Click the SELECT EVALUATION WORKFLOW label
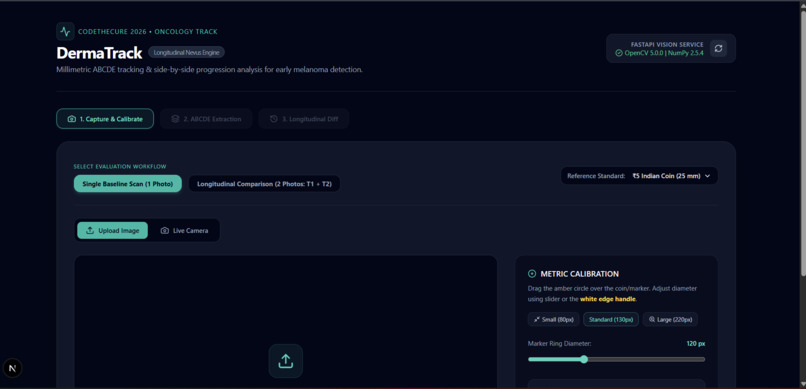 (x=120, y=166)
